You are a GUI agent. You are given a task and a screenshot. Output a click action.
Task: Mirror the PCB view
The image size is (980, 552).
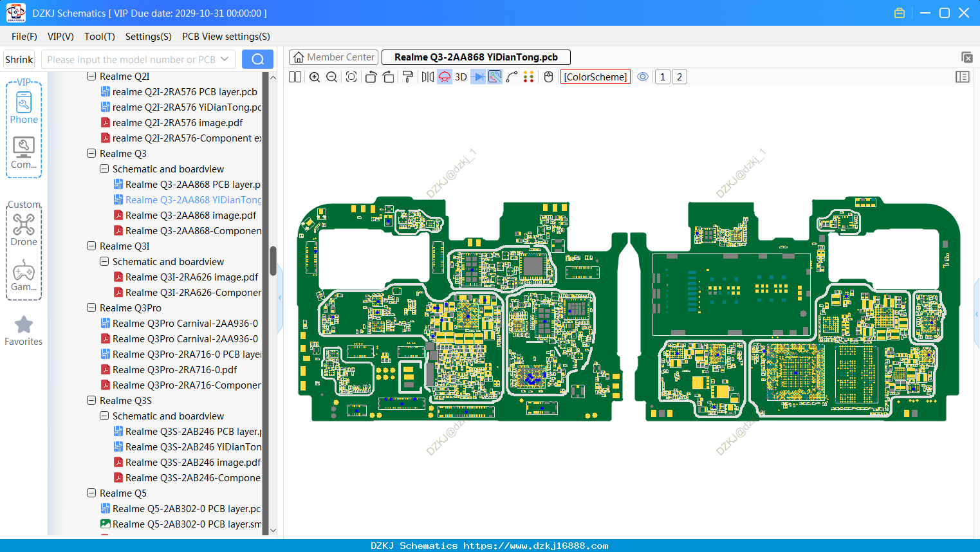point(428,77)
